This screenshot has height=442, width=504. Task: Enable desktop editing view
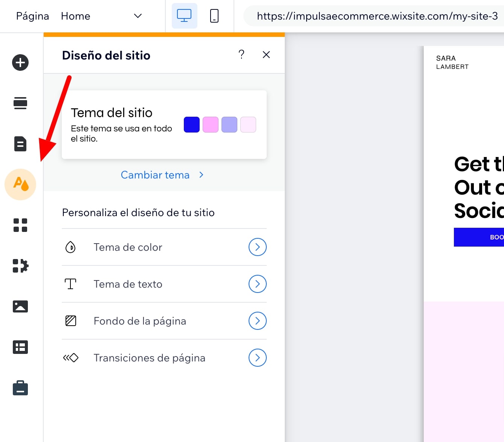184,16
